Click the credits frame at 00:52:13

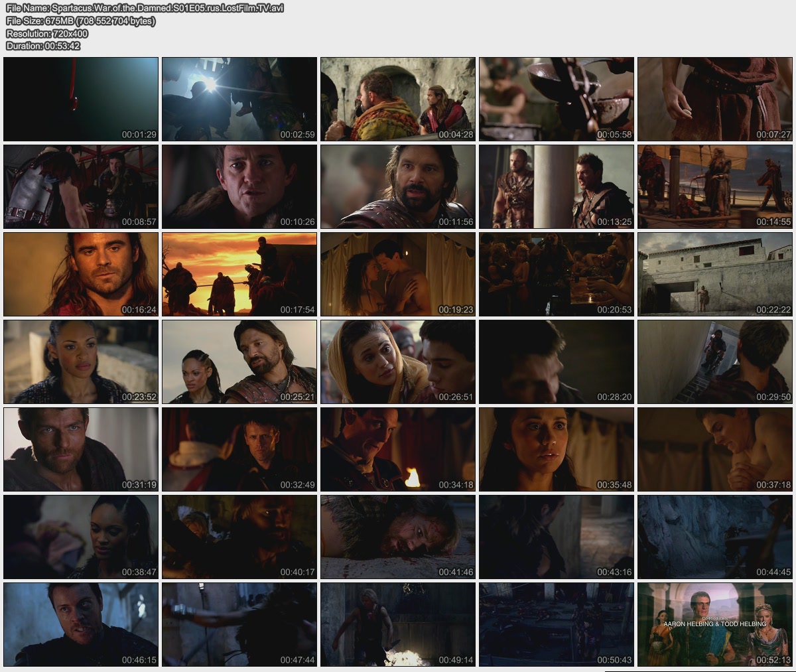click(x=714, y=624)
